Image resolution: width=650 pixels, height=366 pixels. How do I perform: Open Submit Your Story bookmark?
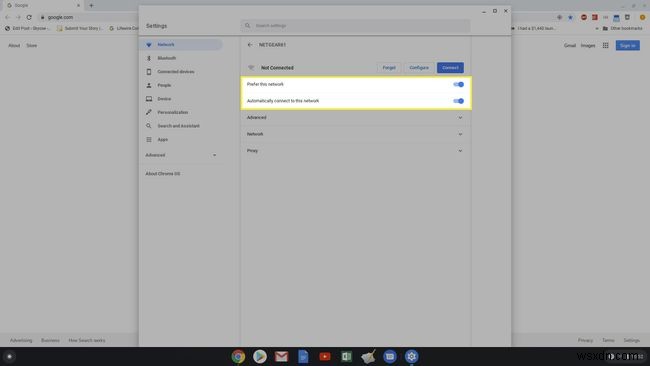click(x=80, y=28)
